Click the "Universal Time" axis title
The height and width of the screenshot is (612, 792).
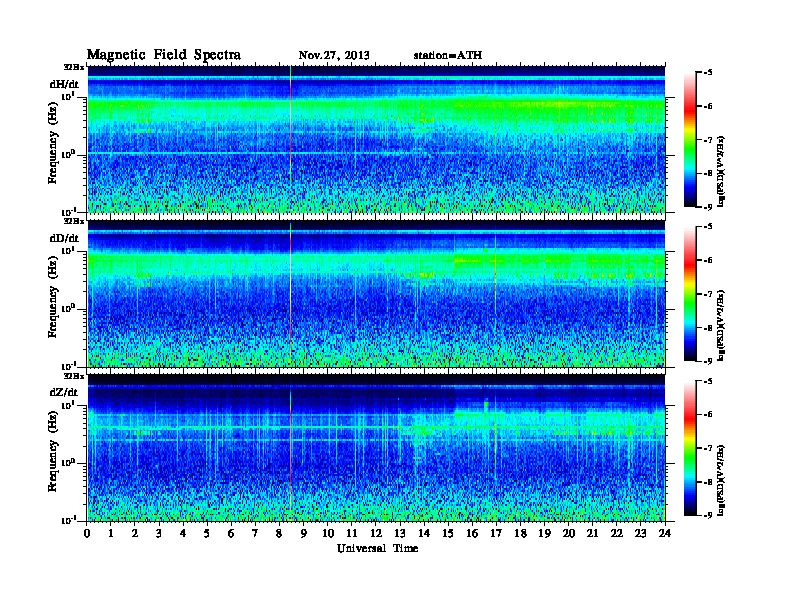pos(378,548)
